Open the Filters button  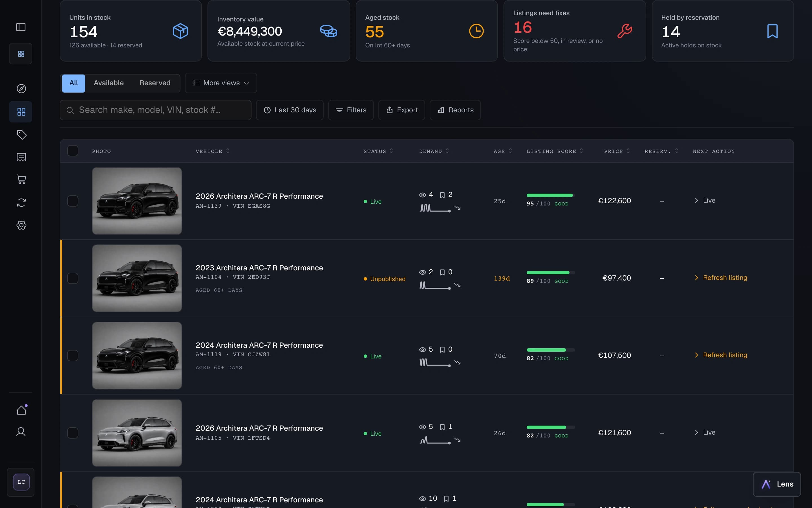(351, 110)
